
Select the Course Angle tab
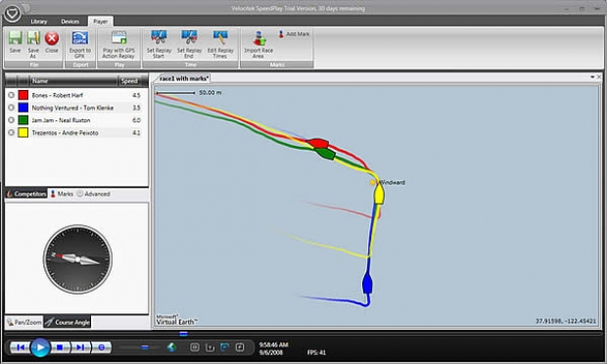pyautogui.click(x=68, y=322)
